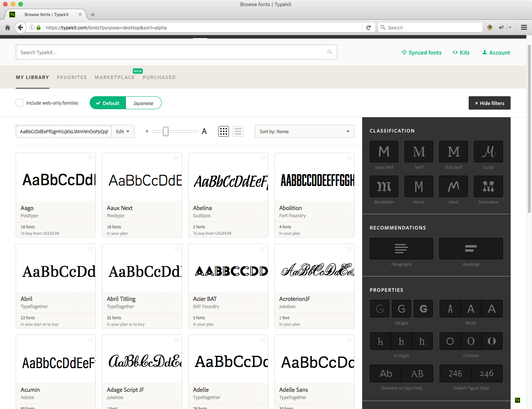Choose oldstyle default figure style
Screen dimensions: 532x409
pyautogui.click(x=487, y=373)
